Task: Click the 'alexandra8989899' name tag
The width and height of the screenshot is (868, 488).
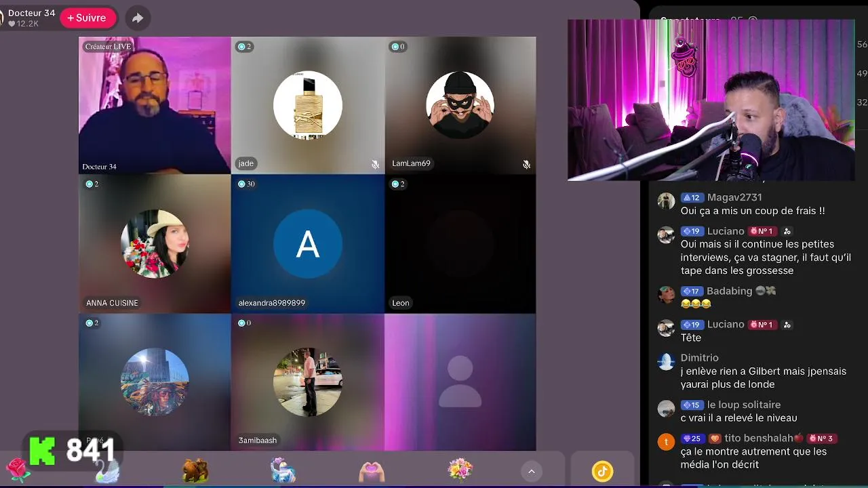Action: [271, 303]
